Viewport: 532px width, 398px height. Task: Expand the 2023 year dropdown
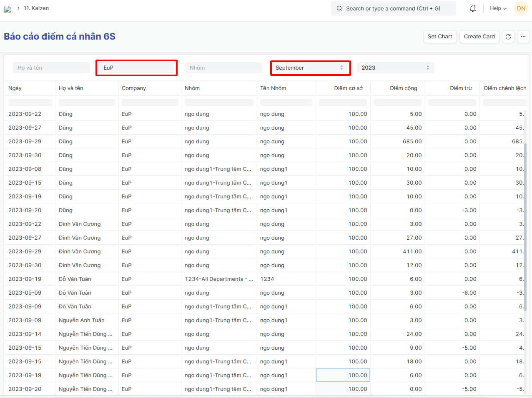395,68
